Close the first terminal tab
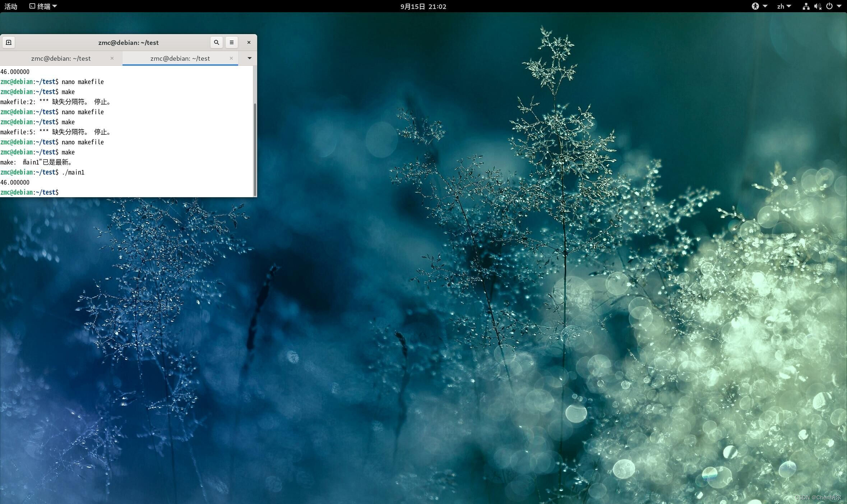 (112, 58)
